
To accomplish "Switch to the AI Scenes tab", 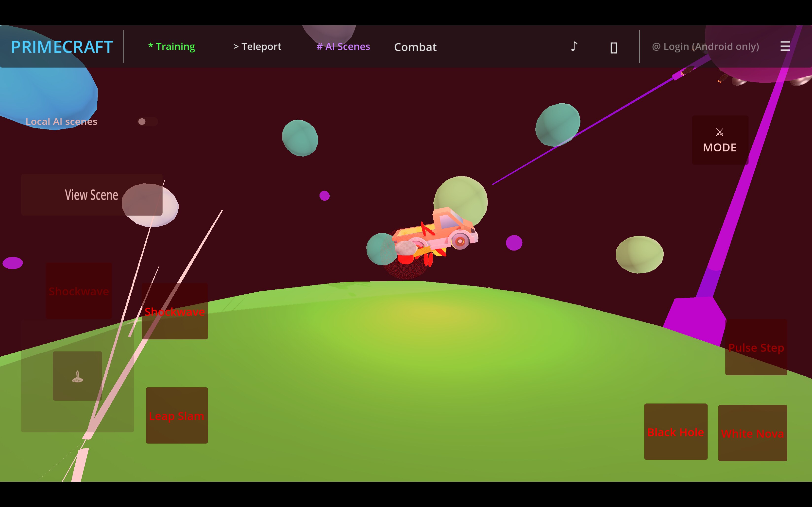I will pyautogui.click(x=343, y=47).
